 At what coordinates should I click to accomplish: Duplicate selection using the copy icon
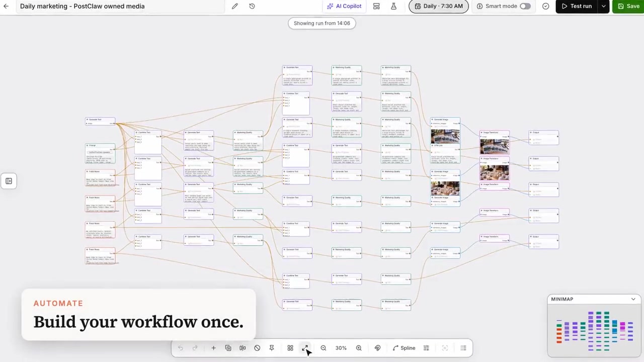click(228, 348)
